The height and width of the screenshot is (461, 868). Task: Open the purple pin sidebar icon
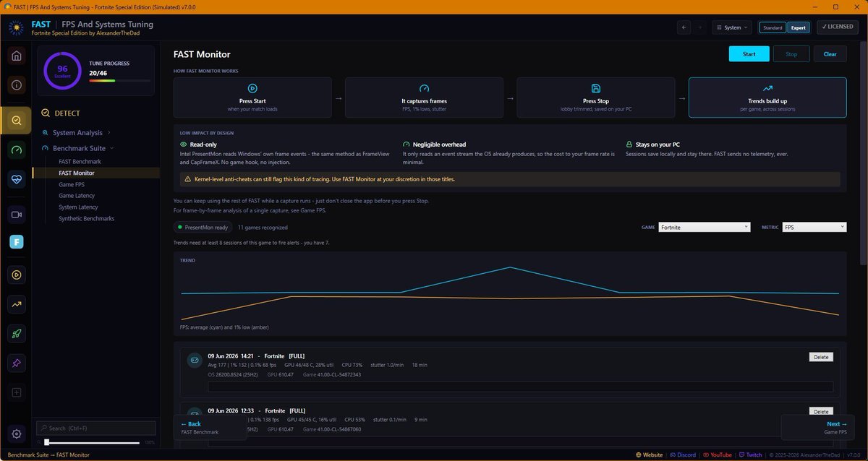pyautogui.click(x=17, y=363)
